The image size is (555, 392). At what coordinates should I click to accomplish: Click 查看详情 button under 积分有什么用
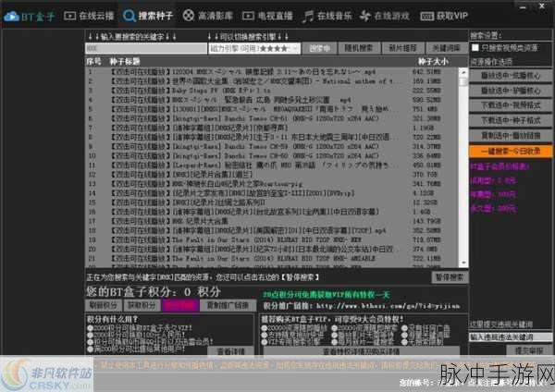231,351
